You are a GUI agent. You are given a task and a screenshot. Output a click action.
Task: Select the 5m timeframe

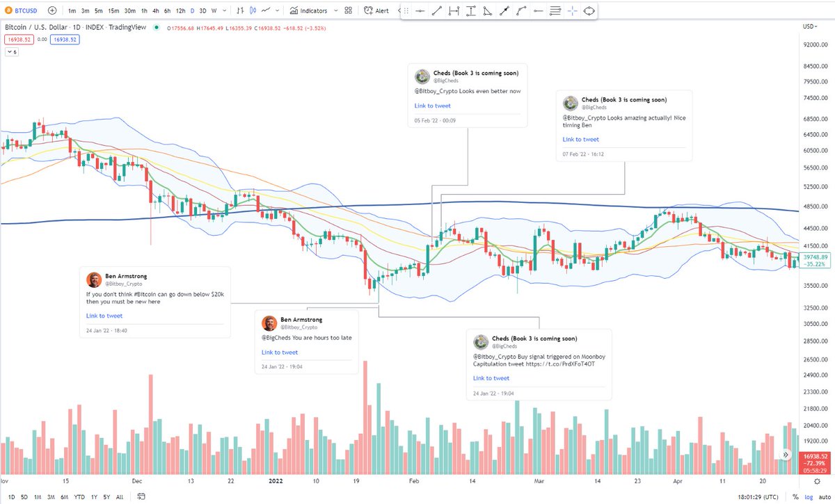pos(98,11)
